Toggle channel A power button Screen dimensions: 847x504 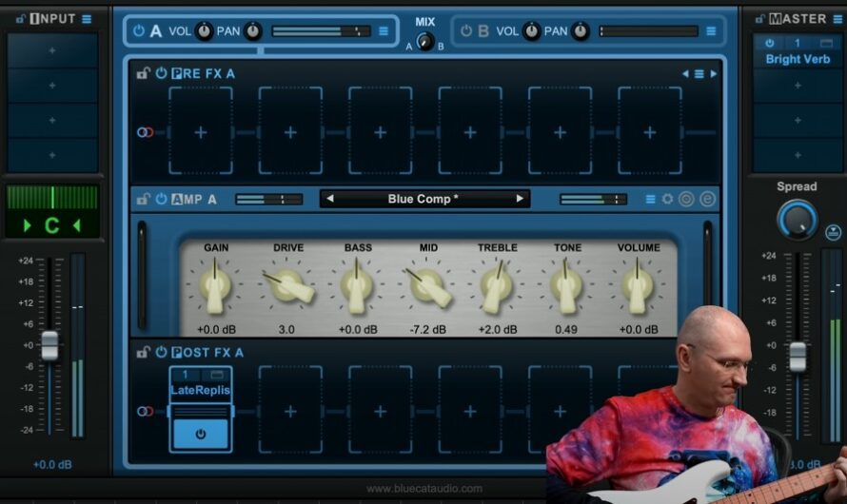point(139,30)
